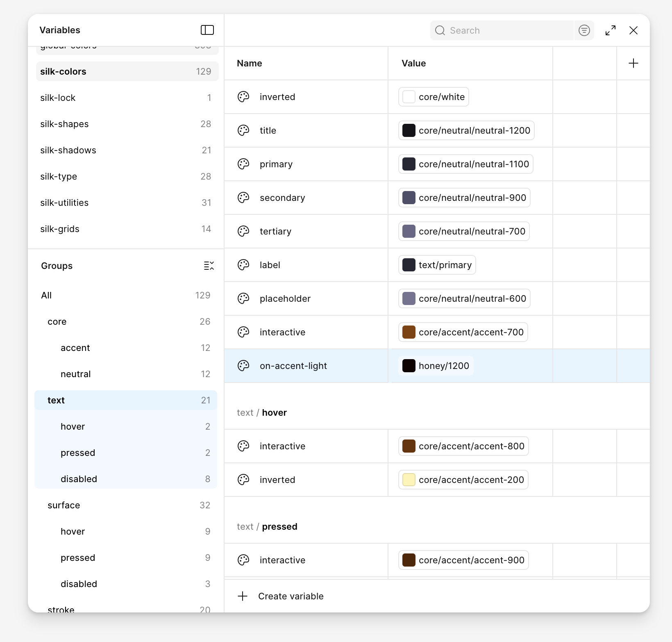Collapse all groups using the Groups icon

point(209,266)
